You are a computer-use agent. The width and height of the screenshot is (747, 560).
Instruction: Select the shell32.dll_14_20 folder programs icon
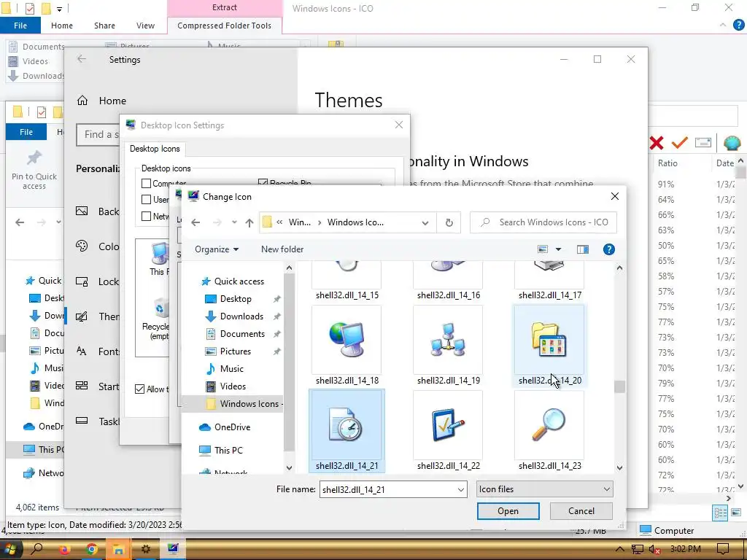[549, 340]
